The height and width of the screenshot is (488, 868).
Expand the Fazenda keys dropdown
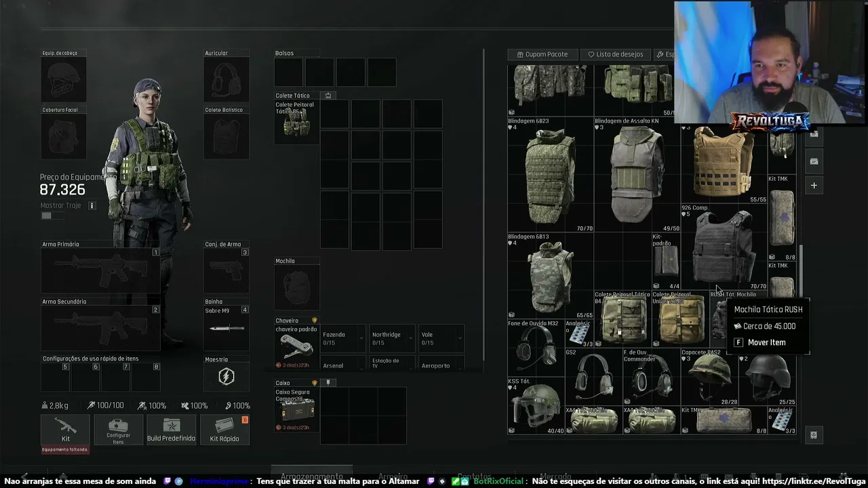(343, 339)
